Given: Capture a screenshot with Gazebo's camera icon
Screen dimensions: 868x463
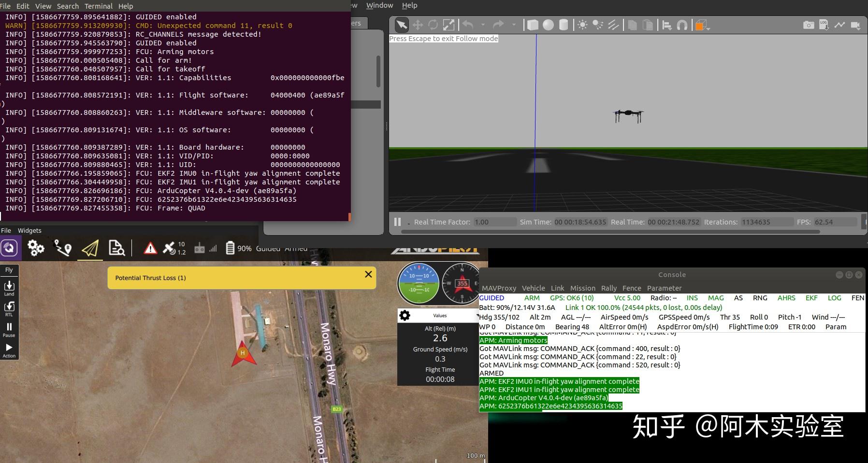Looking at the screenshot, I should [809, 25].
